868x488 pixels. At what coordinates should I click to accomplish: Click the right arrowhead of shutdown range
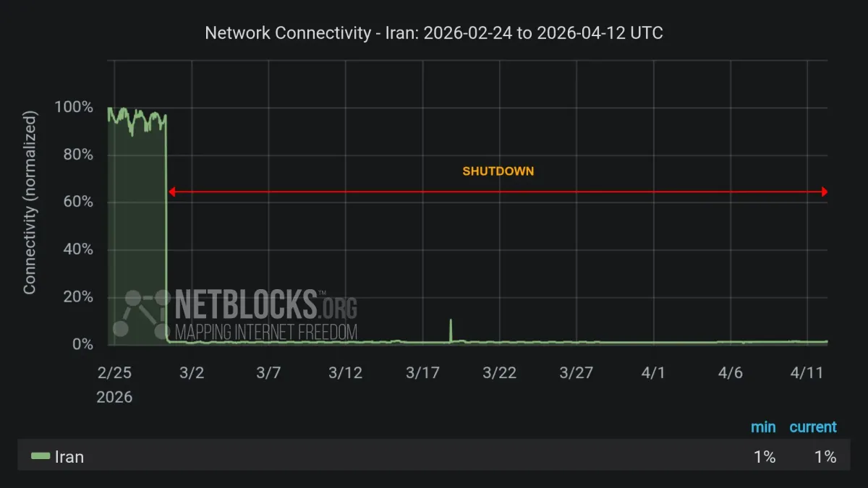(x=824, y=192)
